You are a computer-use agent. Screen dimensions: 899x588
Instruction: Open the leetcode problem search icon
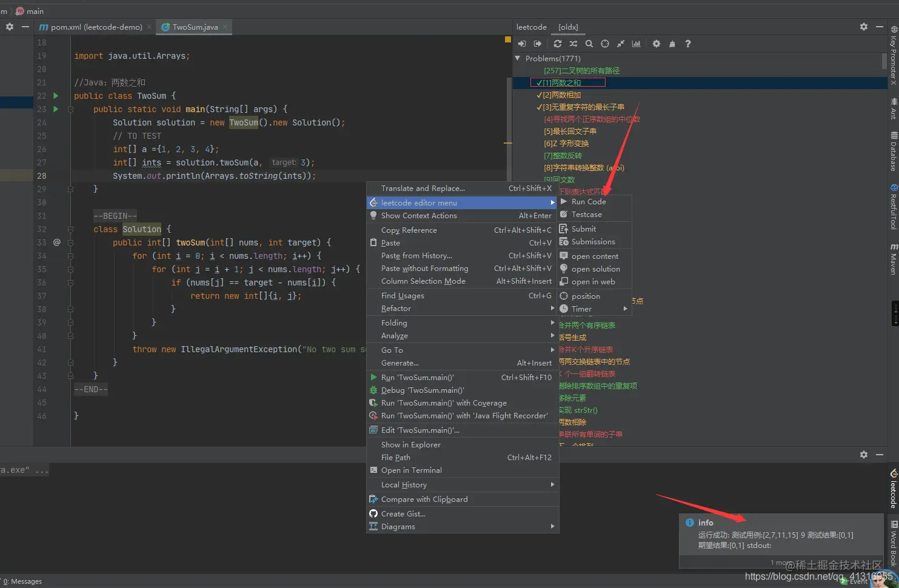(589, 44)
